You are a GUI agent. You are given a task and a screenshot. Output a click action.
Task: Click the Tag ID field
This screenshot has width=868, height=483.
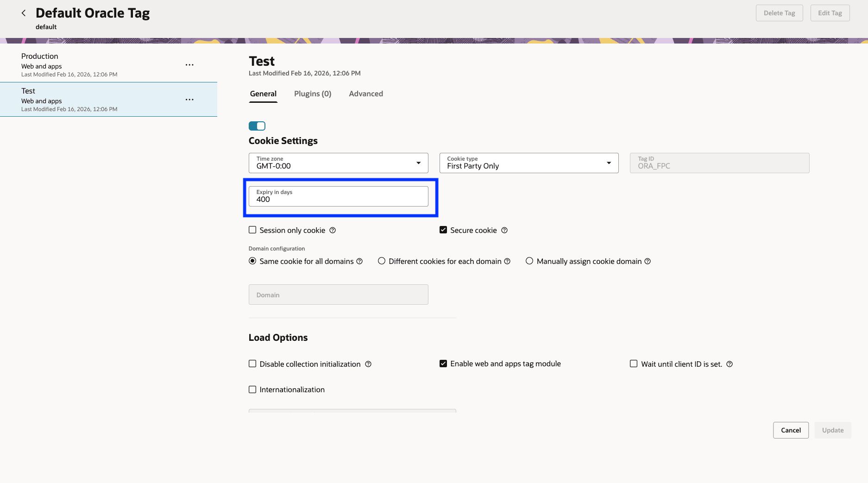click(720, 163)
